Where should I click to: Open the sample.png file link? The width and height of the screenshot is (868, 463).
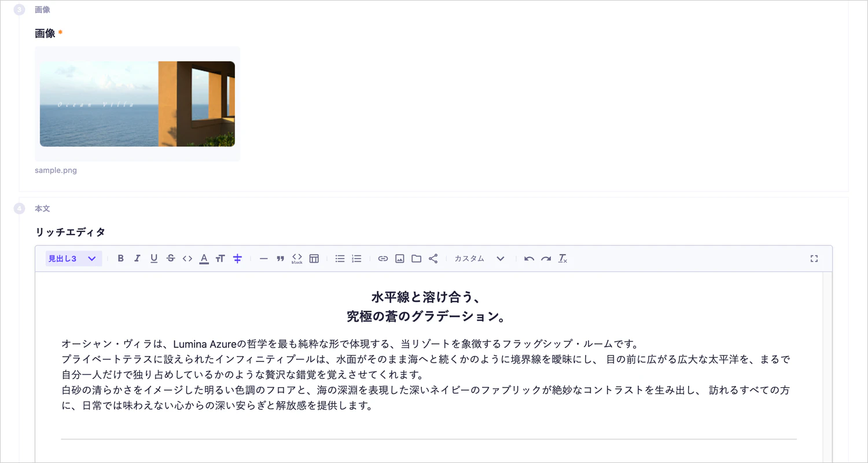tap(56, 170)
